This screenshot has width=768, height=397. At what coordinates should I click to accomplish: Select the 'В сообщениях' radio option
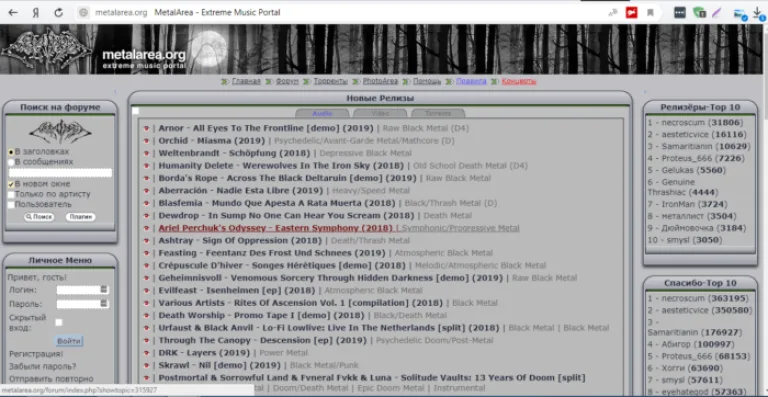point(11,162)
